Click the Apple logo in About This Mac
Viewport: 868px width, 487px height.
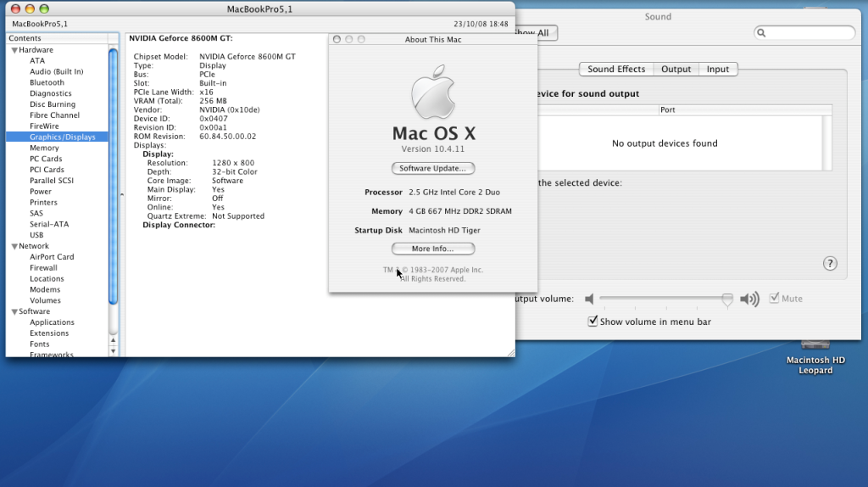433,96
